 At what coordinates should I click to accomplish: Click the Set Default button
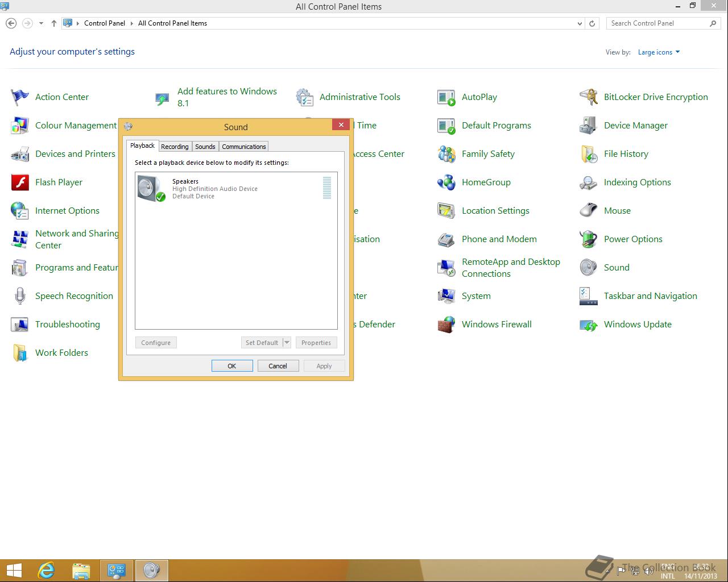[x=262, y=343]
